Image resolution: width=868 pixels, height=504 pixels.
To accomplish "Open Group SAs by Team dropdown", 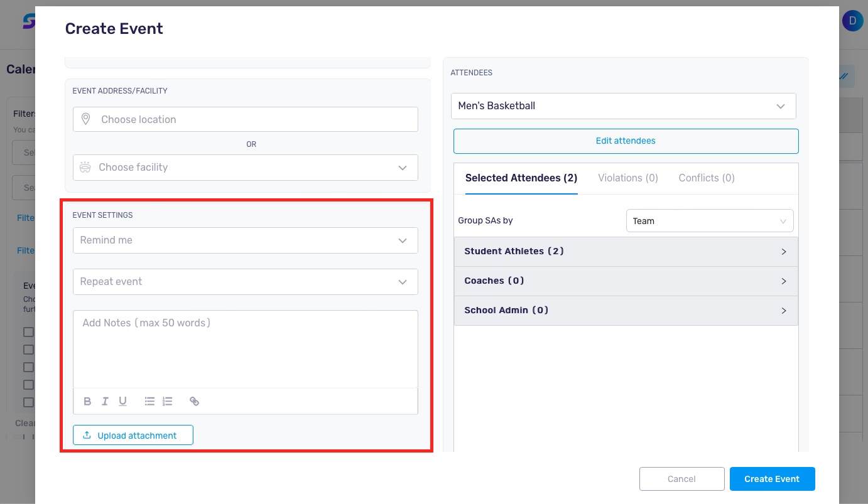I will point(710,221).
